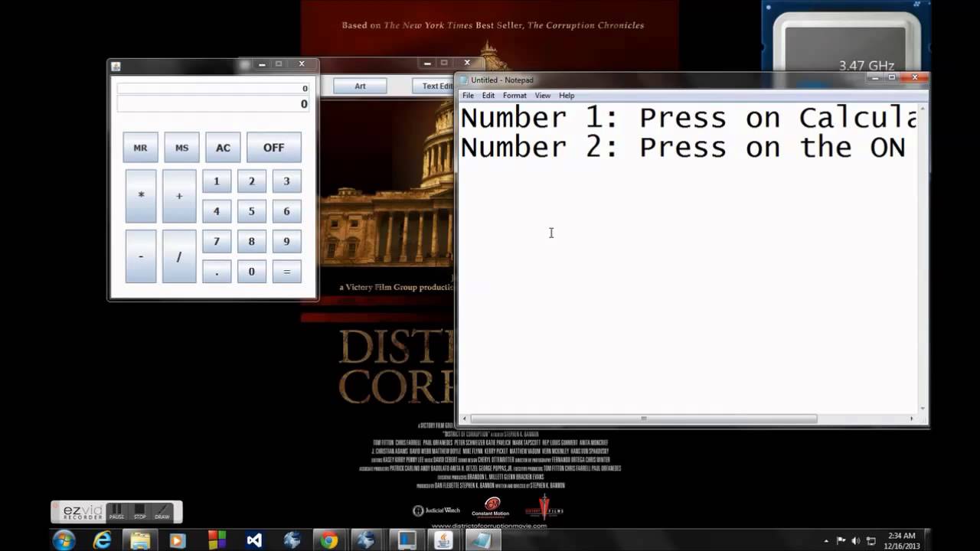Open Visual Studio from the taskbar
The image size is (980, 551).
click(x=254, y=540)
